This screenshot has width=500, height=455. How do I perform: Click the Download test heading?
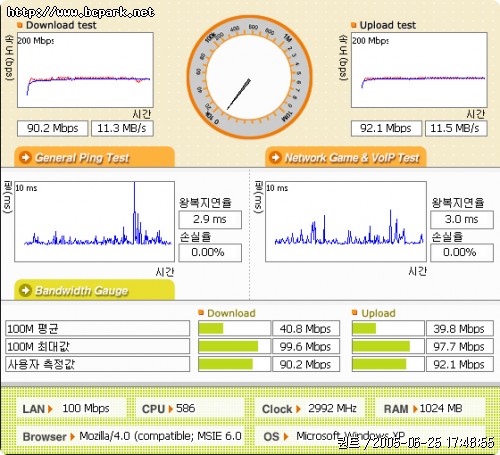click(61, 25)
